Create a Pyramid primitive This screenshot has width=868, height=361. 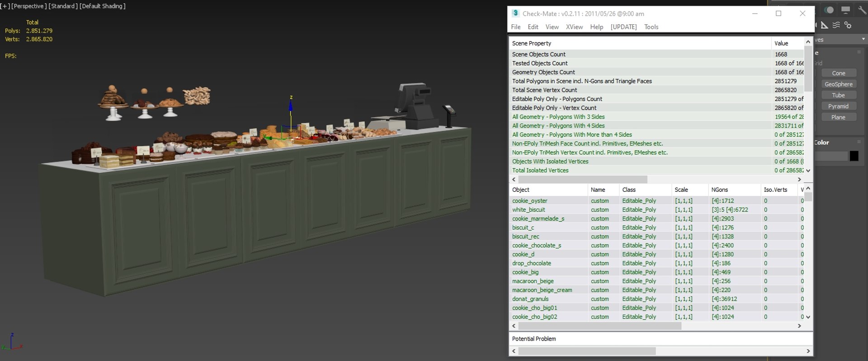pyautogui.click(x=839, y=106)
